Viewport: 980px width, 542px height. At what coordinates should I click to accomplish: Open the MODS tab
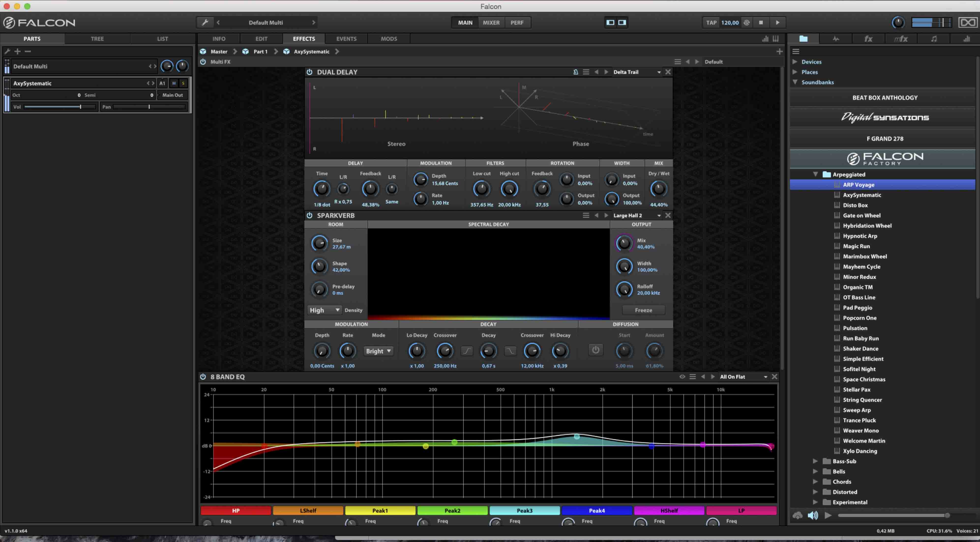click(x=389, y=39)
